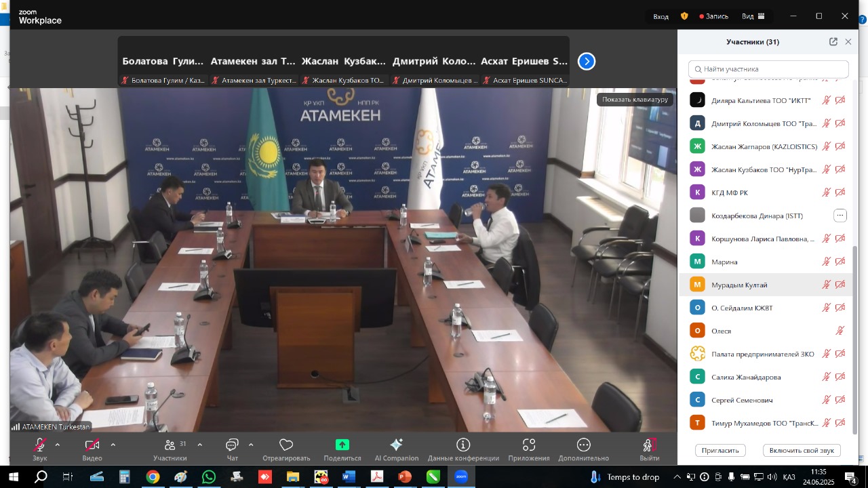Toggle camera icon for Сергей Семенович
This screenshot has height=488, width=868.
(x=840, y=400)
